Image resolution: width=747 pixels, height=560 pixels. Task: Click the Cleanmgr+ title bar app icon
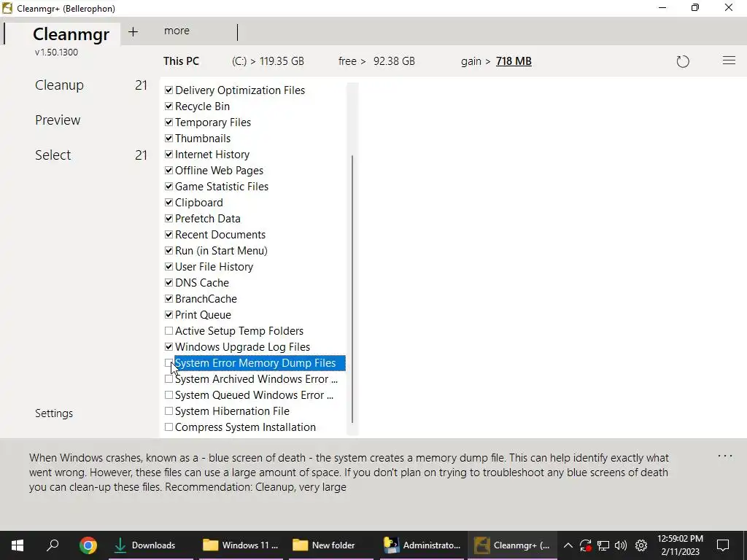click(7, 8)
